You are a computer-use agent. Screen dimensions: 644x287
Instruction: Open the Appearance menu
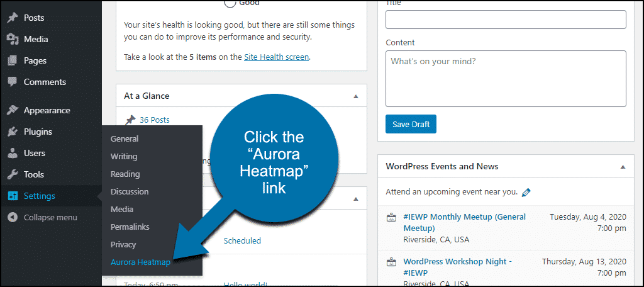tap(47, 111)
